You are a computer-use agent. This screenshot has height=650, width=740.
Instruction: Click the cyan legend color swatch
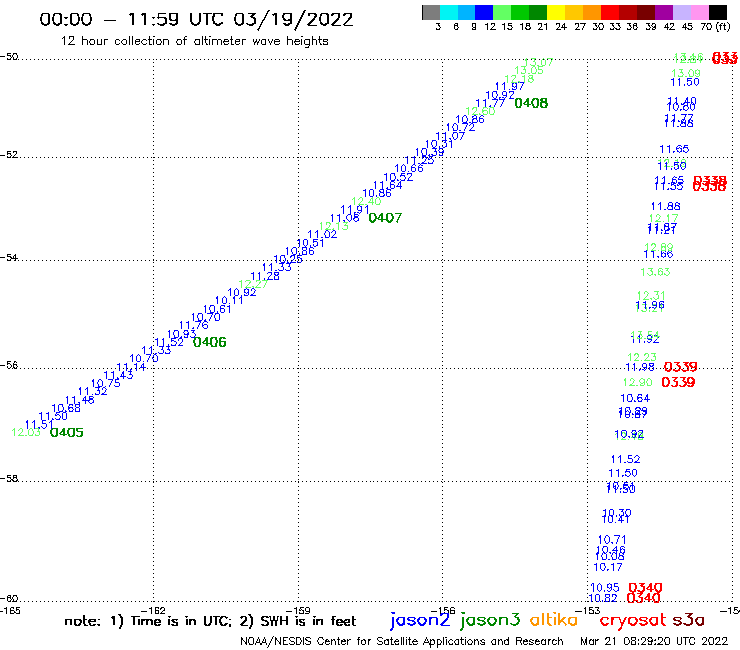[x=449, y=12]
